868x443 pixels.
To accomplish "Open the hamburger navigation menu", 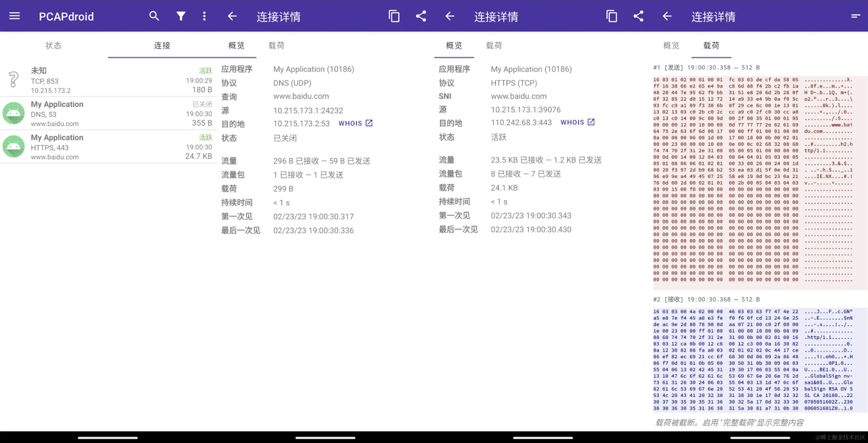I will [14, 16].
